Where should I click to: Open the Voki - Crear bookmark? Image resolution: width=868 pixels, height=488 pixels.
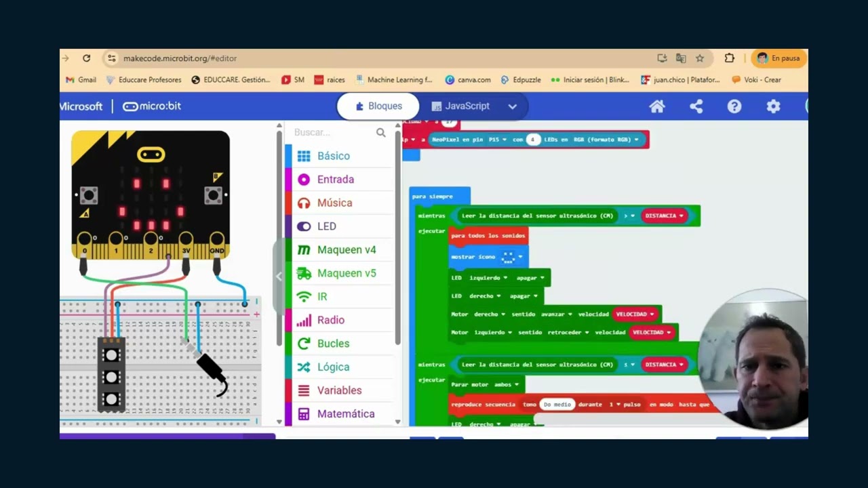757,80
